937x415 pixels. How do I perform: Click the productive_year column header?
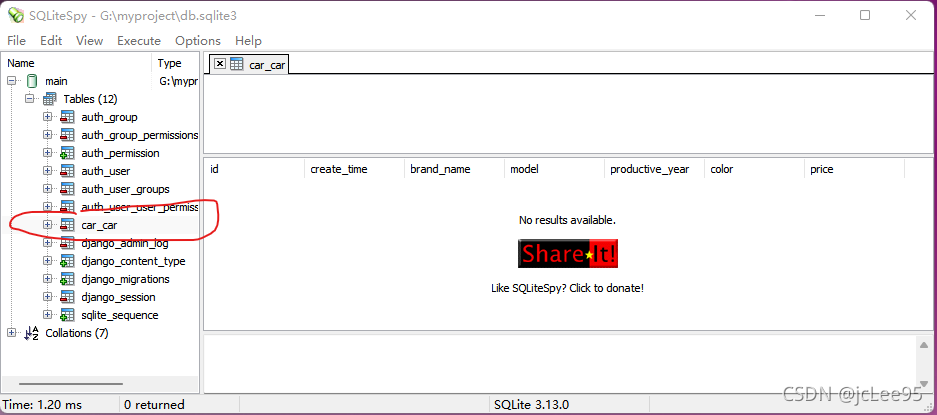(x=654, y=169)
